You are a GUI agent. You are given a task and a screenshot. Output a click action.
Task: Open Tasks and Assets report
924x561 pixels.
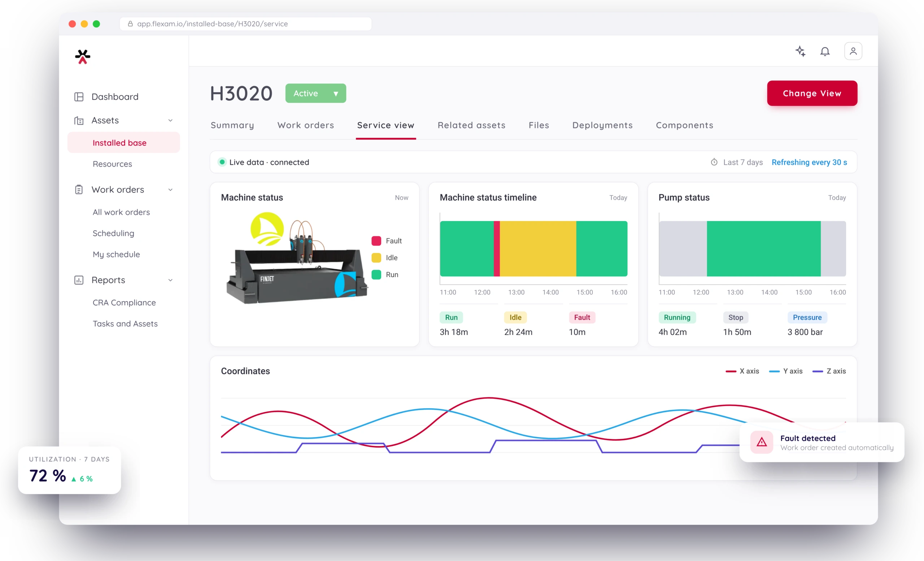[125, 323]
